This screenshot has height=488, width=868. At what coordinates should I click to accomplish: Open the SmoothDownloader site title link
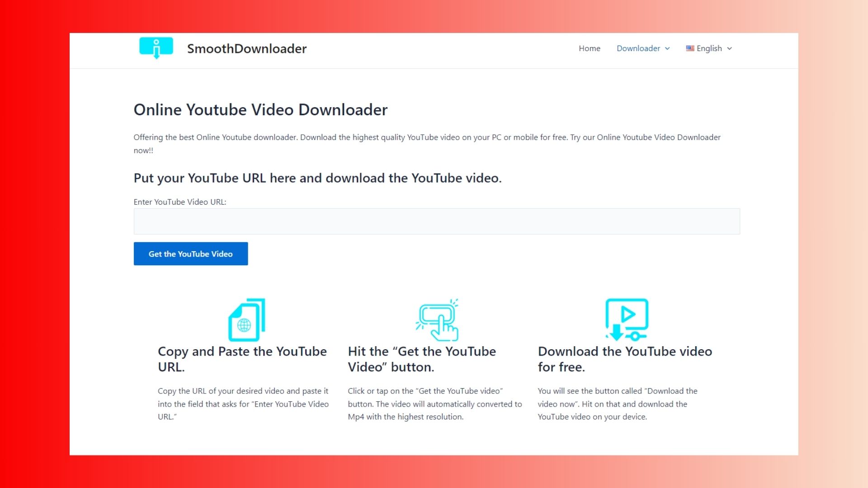coord(247,48)
